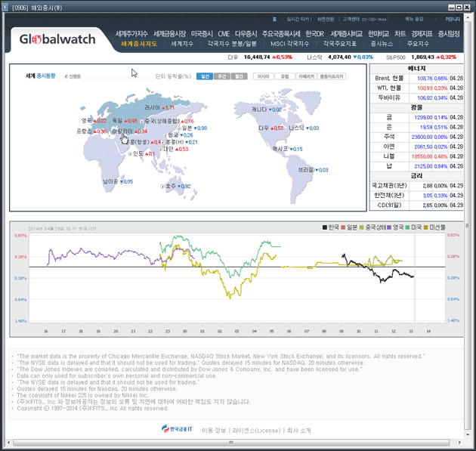Open the 한미비교 menu

coord(379,34)
